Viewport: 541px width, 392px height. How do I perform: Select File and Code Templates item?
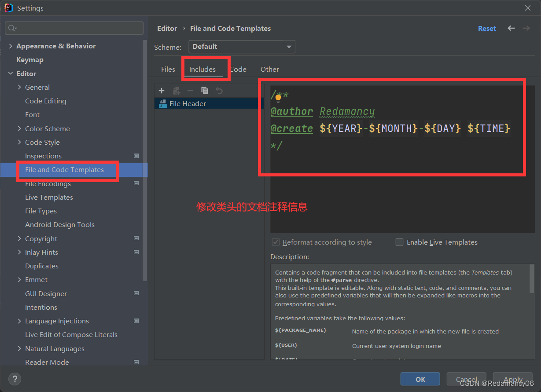(74, 170)
